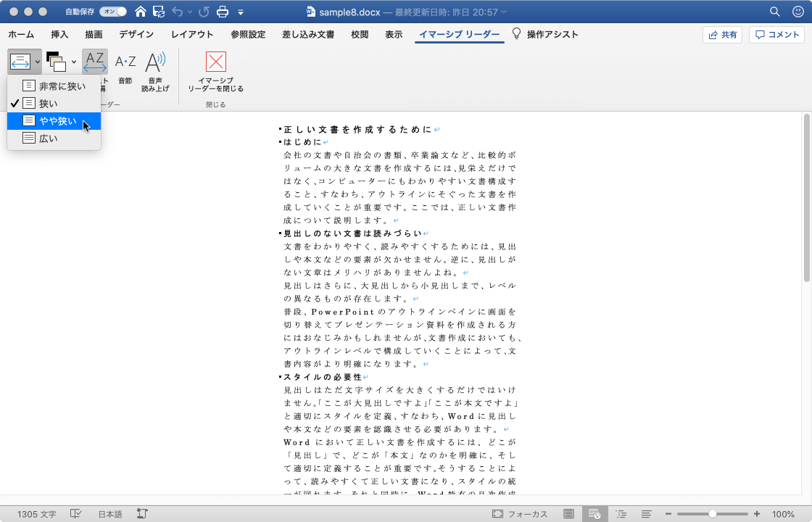Screen dimensions: 812x522
Task: Open the column width button in ribbon
Action: [20, 62]
